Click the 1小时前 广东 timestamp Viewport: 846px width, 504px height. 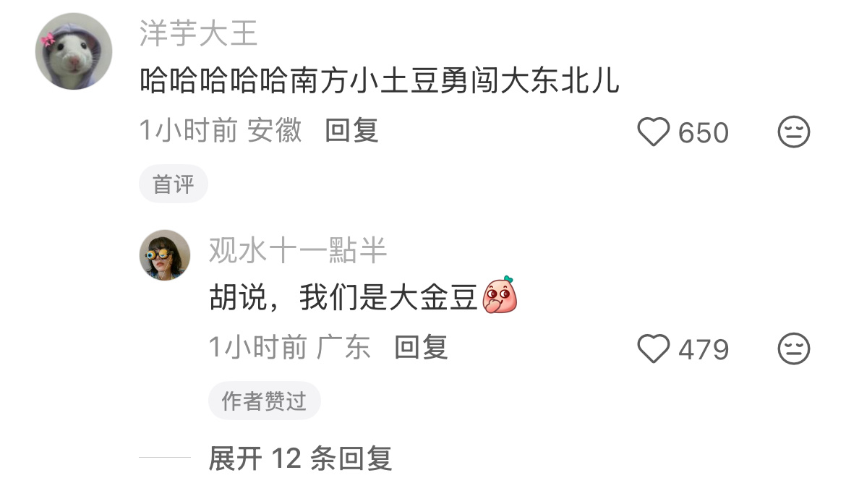(289, 348)
